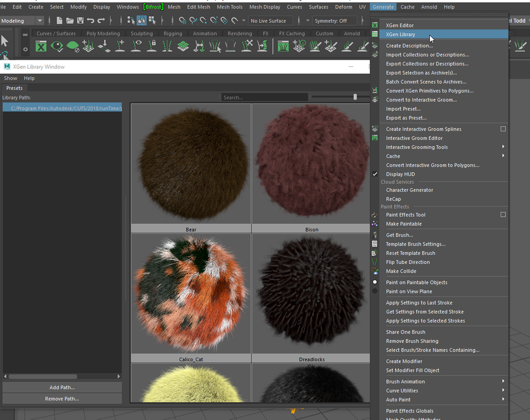Enable Snap to Points magnet icon
Viewport: 530px width, 420px height.
[204, 21]
